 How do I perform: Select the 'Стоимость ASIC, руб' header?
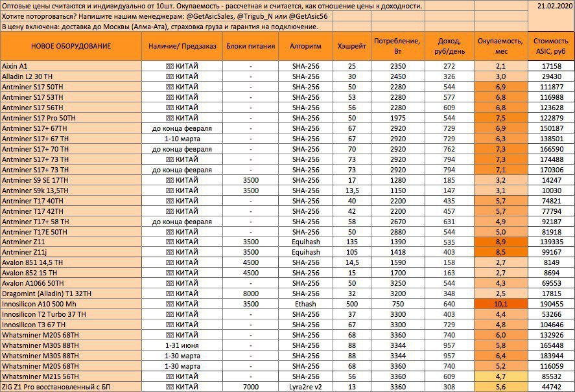551,46
